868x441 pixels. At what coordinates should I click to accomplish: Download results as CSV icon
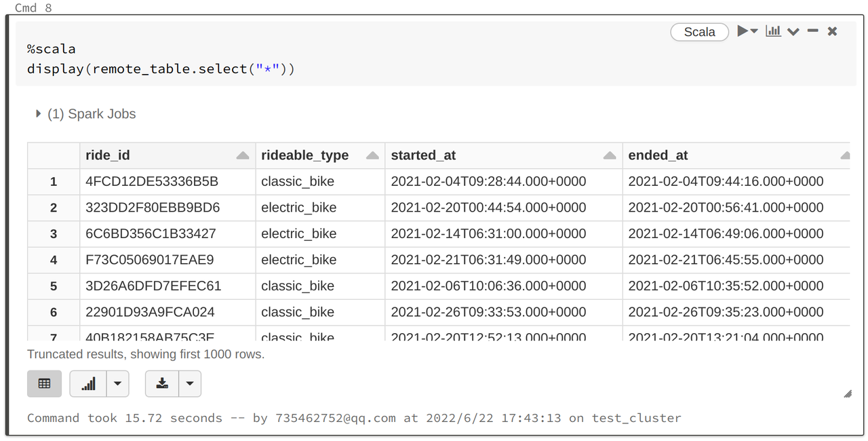162,383
